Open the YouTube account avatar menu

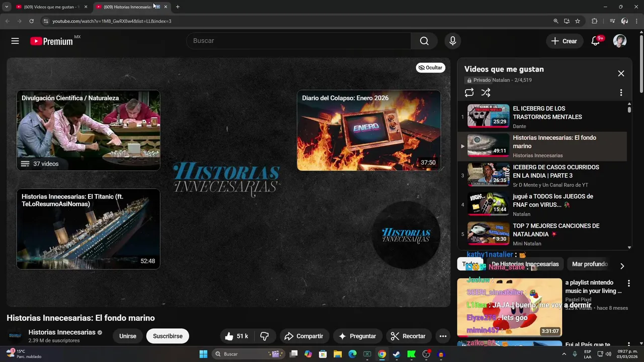[x=620, y=41]
